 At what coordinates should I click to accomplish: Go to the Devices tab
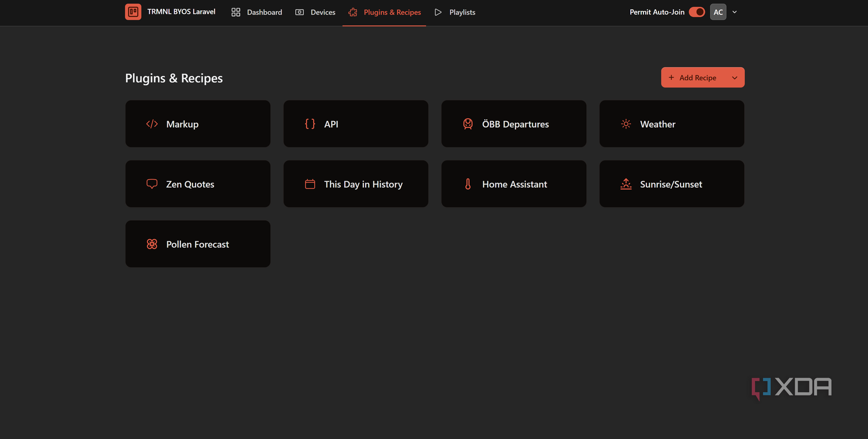(315, 12)
